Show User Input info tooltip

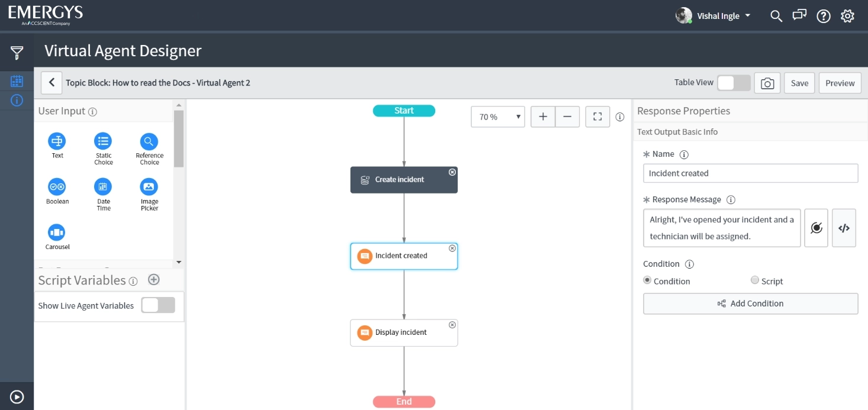tap(92, 112)
